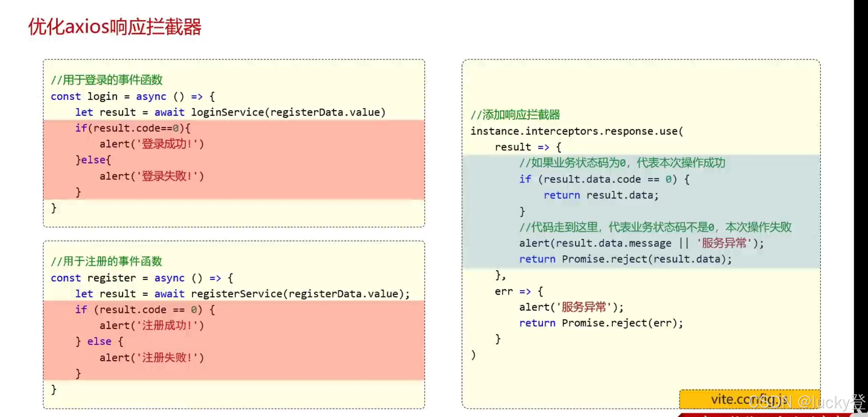Image resolution: width=868 pixels, height=417 pixels.
Task: Click the alert '注册失败!' line
Action: (x=152, y=358)
